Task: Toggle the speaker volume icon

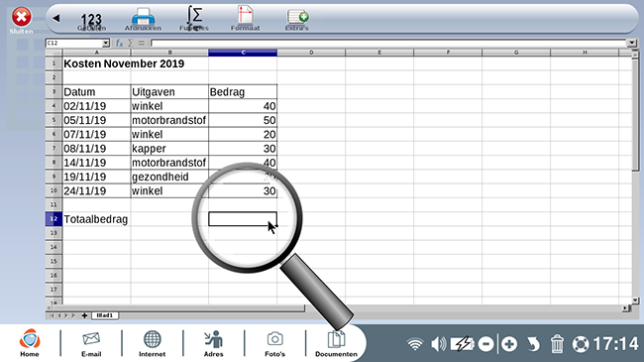Action: 439,344
